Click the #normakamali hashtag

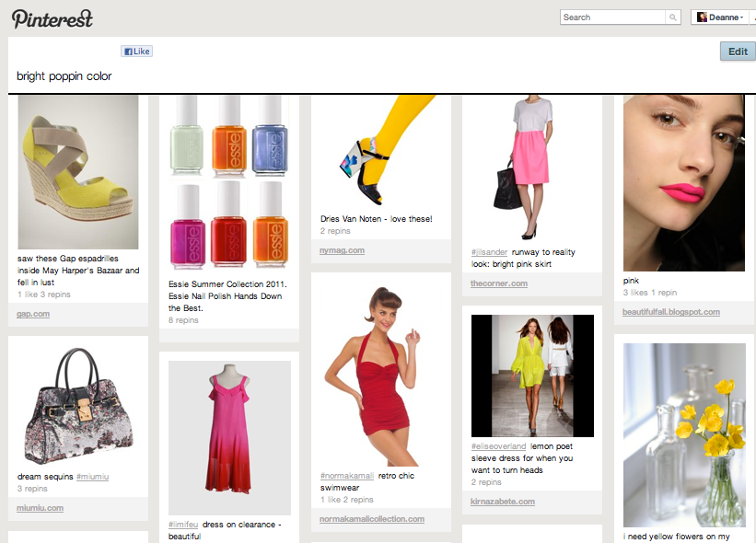(x=346, y=476)
